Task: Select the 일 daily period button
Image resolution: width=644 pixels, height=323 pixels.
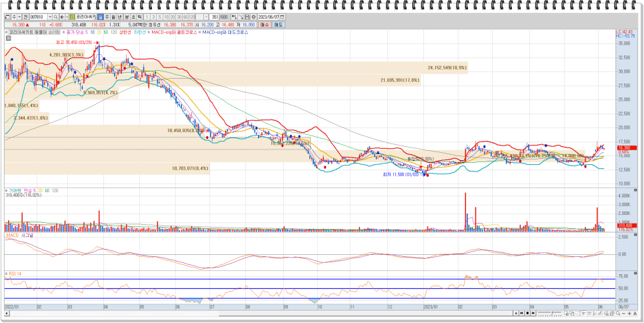Action: click(x=100, y=17)
